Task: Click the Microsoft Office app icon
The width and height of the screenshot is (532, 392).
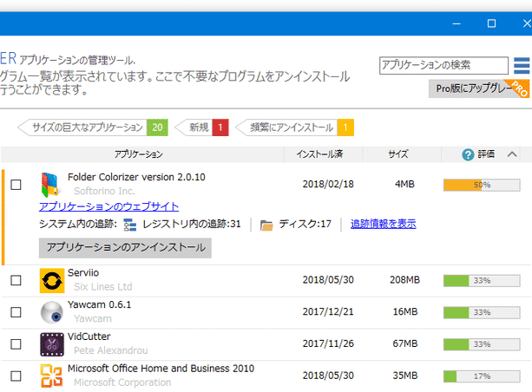Action: pos(51,376)
